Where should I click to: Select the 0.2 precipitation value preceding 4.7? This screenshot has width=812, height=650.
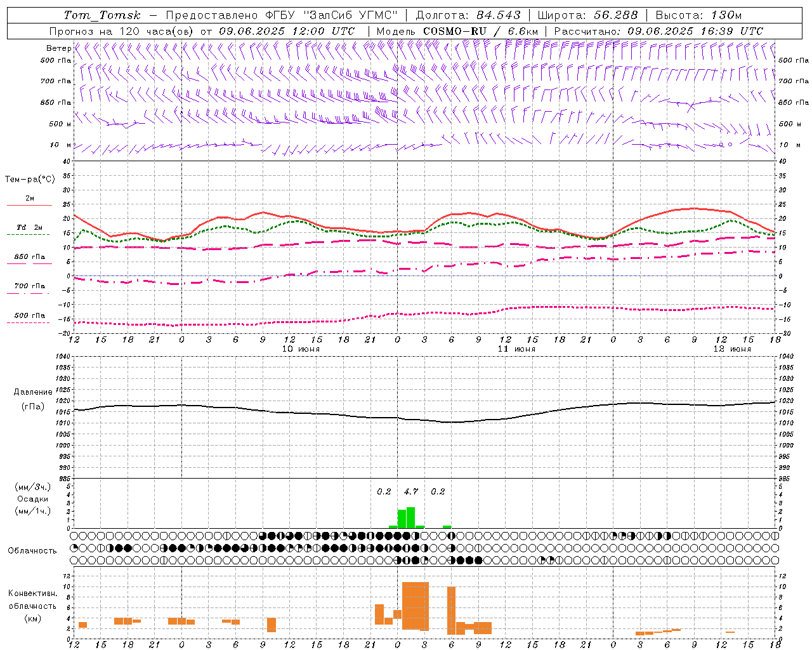click(x=384, y=491)
